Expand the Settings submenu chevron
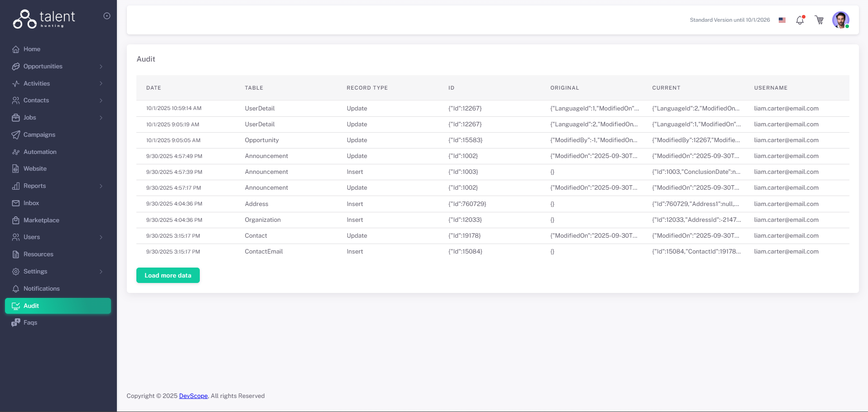 point(101,272)
